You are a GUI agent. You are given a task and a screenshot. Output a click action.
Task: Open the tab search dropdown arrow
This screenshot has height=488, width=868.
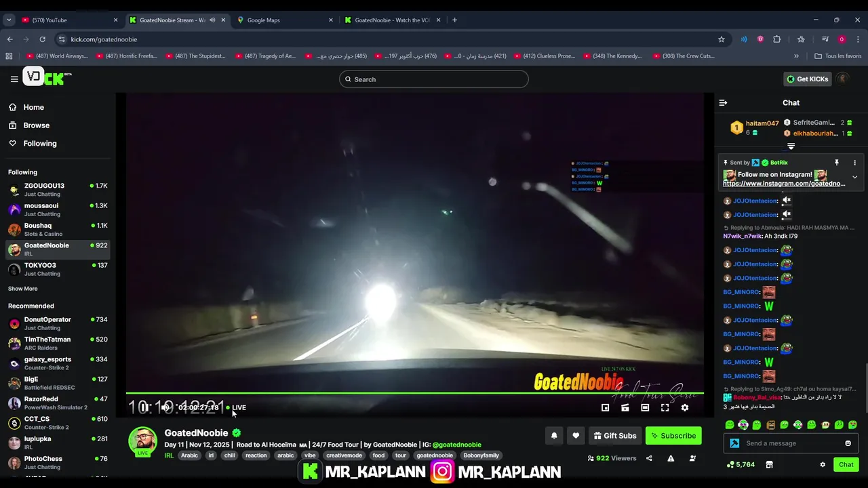[x=9, y=20]
